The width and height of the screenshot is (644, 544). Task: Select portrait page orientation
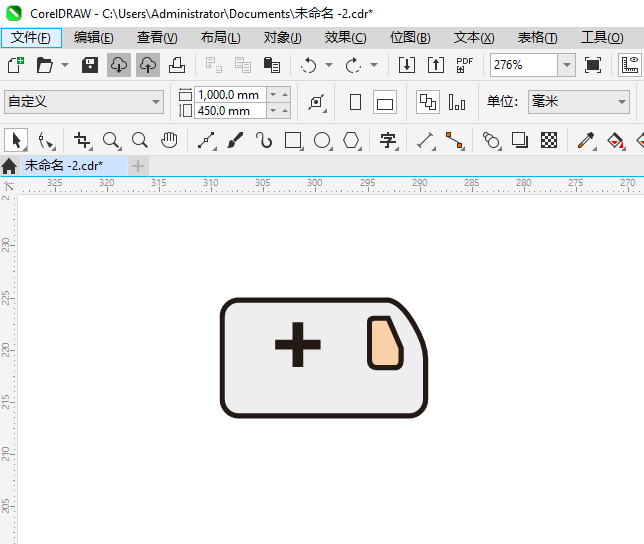[355, 102]
